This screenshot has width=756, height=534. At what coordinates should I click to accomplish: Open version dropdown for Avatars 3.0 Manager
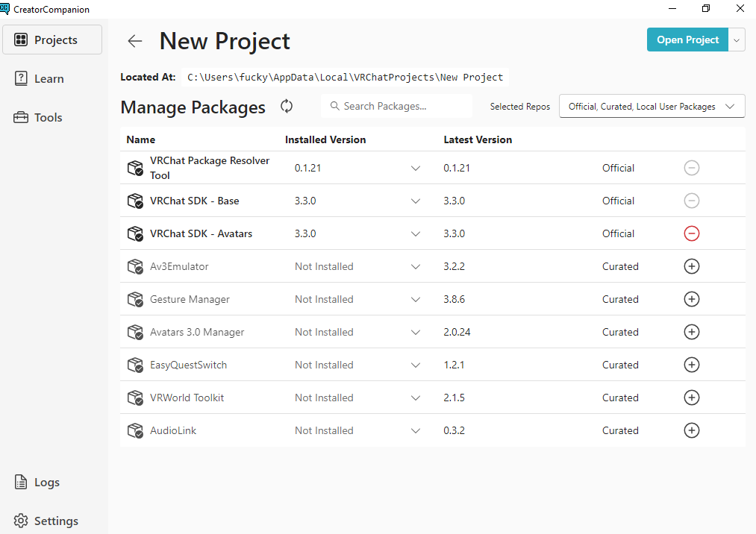(415, 332)
